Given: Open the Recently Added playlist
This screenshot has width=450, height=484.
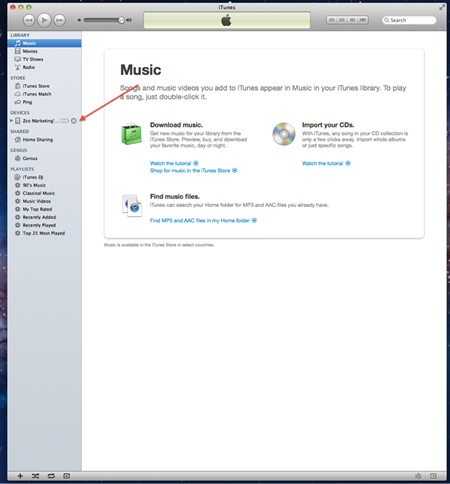Looking at the screenshot, I should (x=44, y=217).
